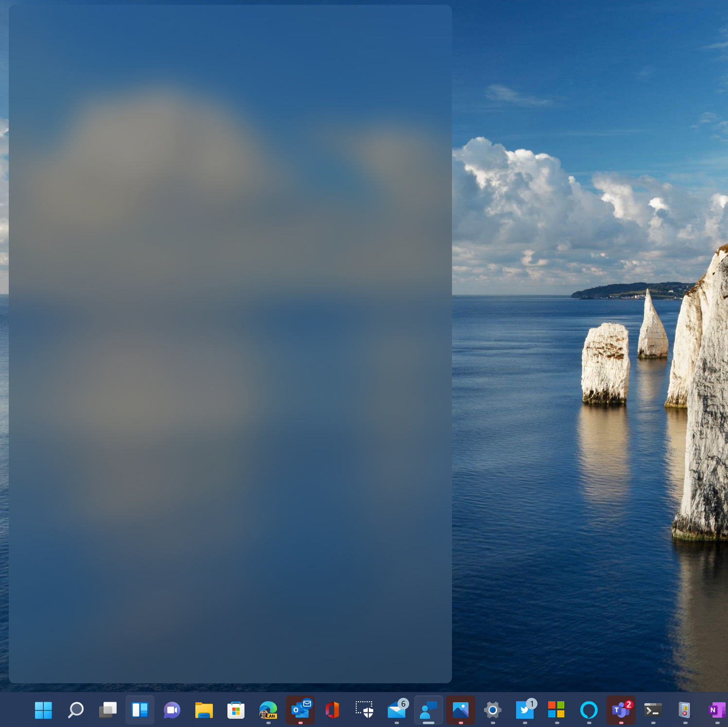Switch to the Photos app
This screenshot has width=728, height=727.
tap(461, 710)
